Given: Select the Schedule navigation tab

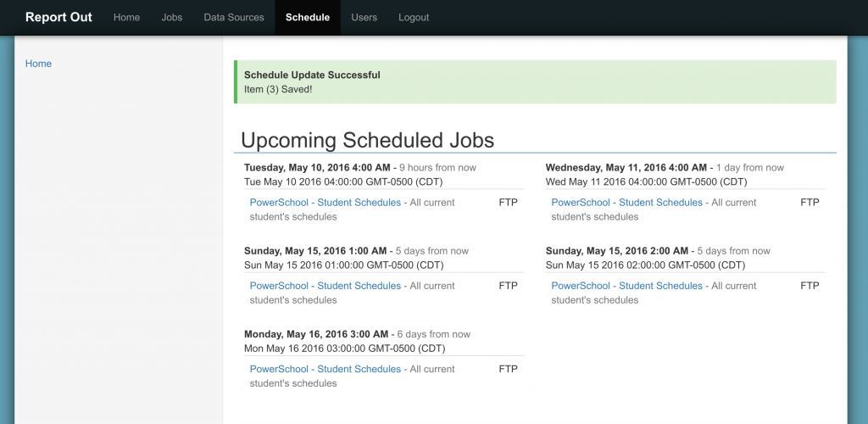Looking at the screenshot, I should point(308,17).
